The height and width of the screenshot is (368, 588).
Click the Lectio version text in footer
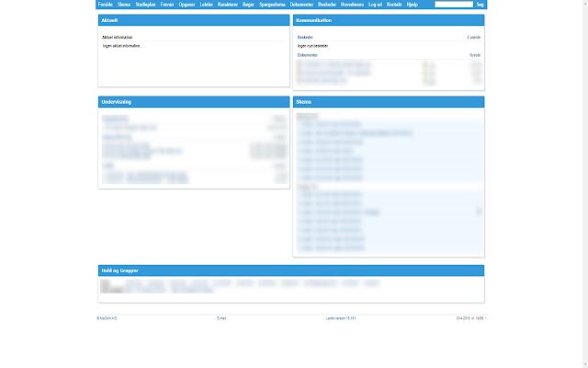[x=341, y=318]
